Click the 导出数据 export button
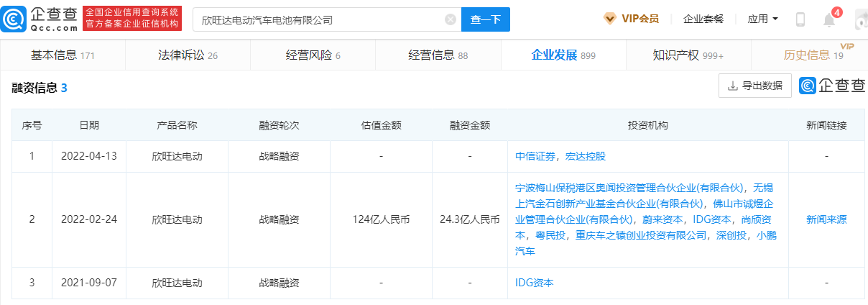The image size is (868, 305). click(x=754, y=86)
